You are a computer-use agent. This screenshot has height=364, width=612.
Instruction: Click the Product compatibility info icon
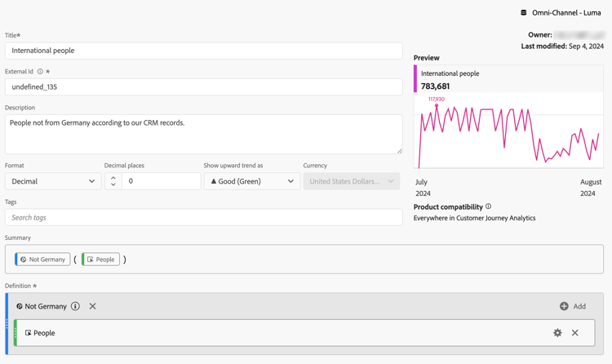point(489,207)
